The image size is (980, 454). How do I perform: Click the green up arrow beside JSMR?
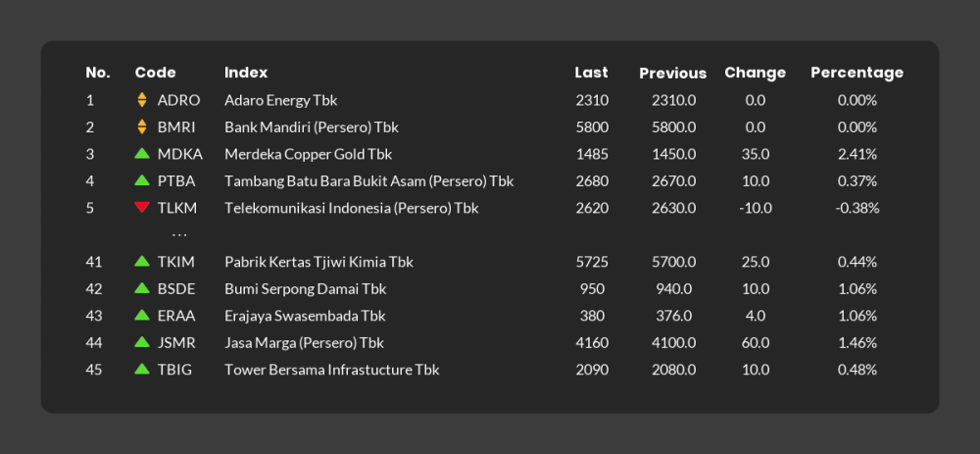pyautogui.click(x=142, y=341)
